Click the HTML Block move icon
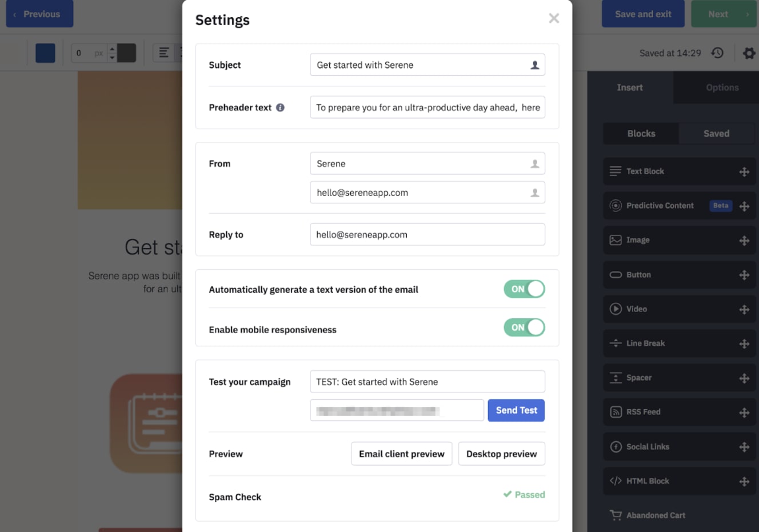 click(x=744, y=482)
